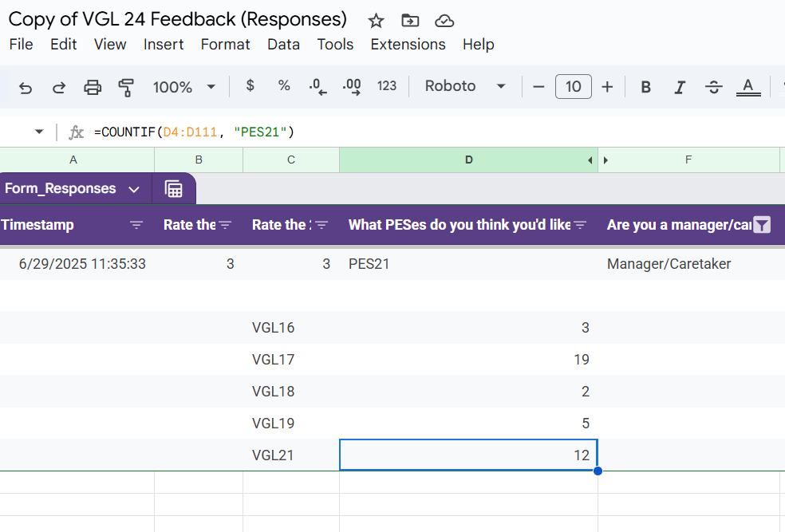Screen dimensions: 785x532
Task: Select column D header
Action: pos(468,160)
